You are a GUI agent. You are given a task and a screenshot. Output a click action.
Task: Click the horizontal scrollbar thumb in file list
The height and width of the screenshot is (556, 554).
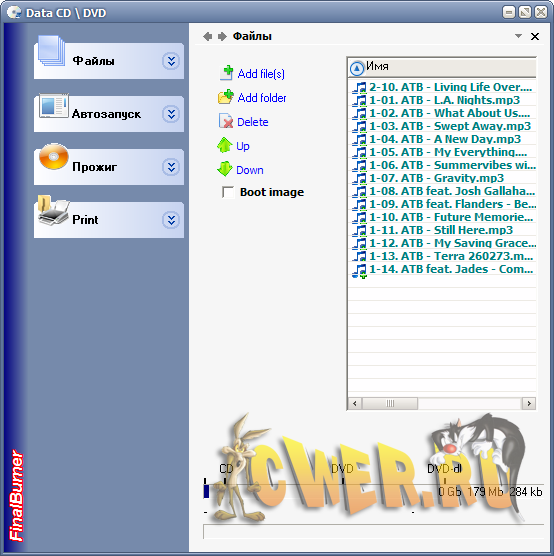coord(390,404)
